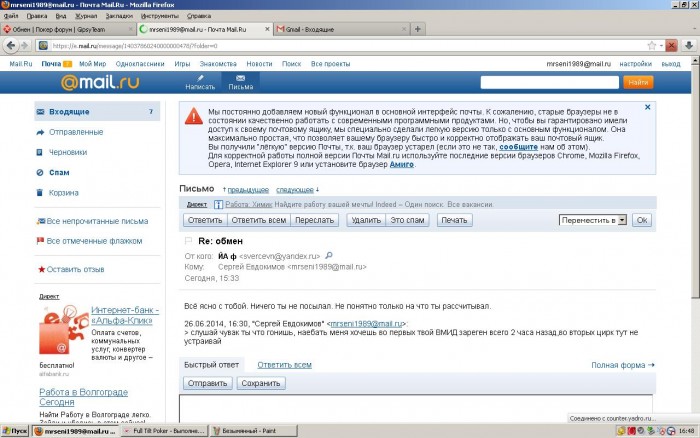
Task: Click the info icon next to Работа: Химик
Action: point(218,204)
